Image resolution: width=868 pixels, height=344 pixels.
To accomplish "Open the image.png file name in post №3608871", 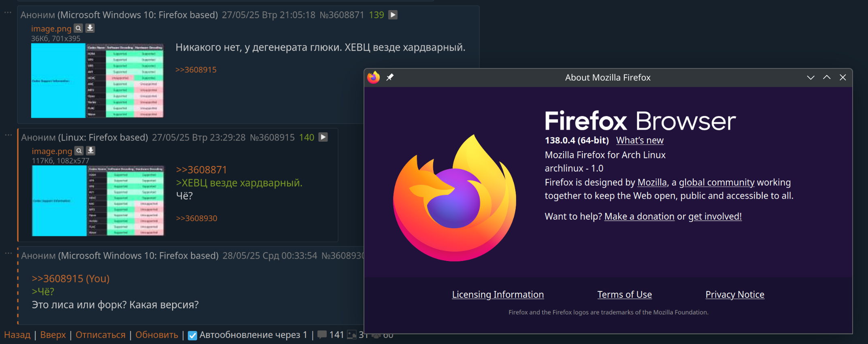I will pyautogui.click(x=51, y=28).
